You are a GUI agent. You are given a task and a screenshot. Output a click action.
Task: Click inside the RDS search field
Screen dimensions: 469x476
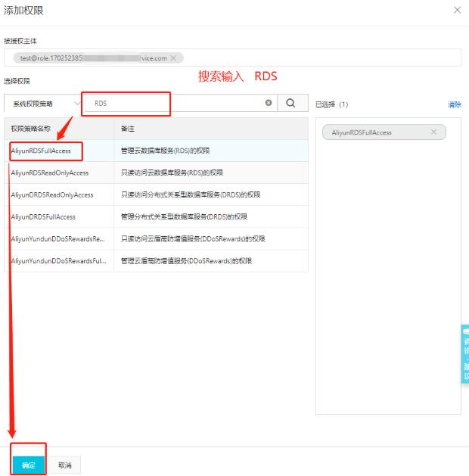(174, 104)
